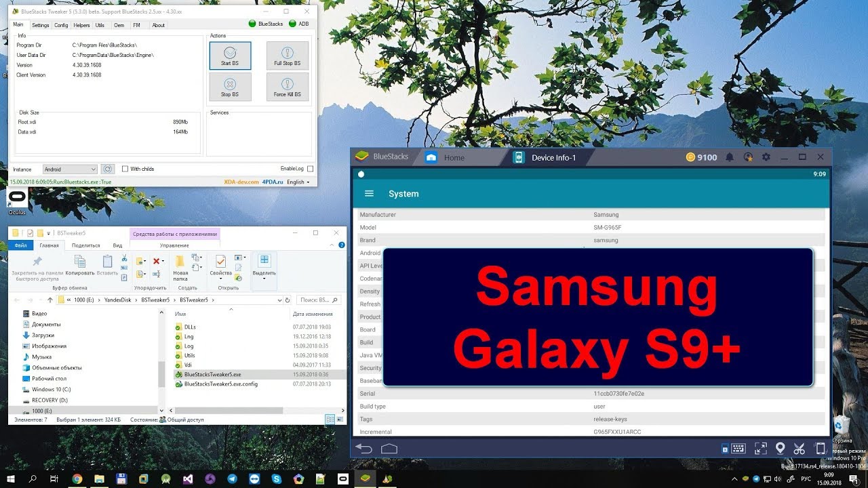This screenshot has height=488, width=868.
Task: Collapse the Explorer ribbon chevron
Action: [x=332, y=245]
